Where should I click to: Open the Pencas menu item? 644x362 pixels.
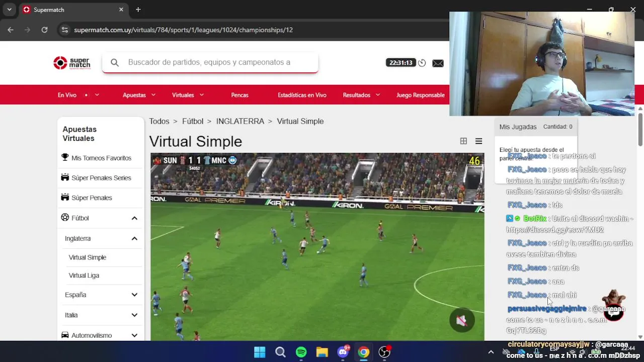(x=240, y=95)
